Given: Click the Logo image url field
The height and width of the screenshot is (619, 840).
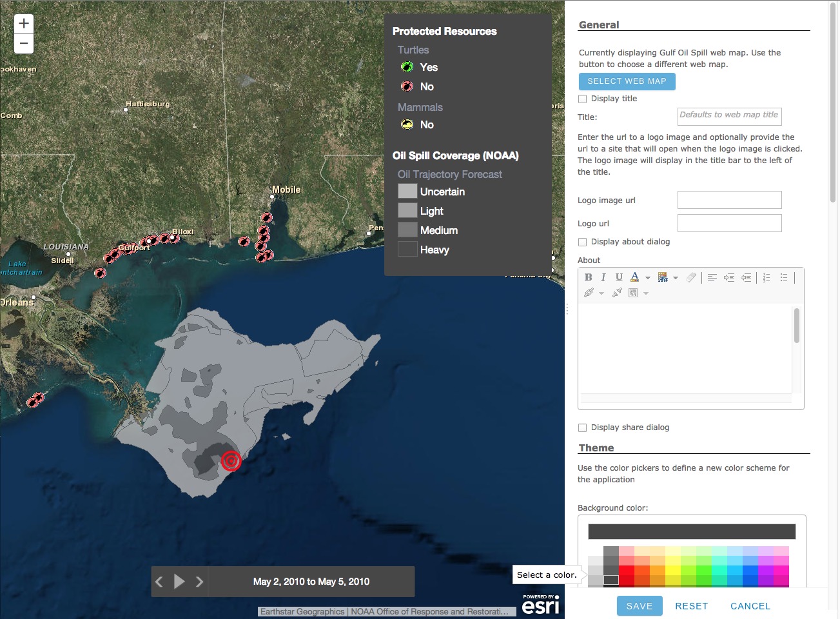Looking at the screenshot, I should (x=729, y=200).
